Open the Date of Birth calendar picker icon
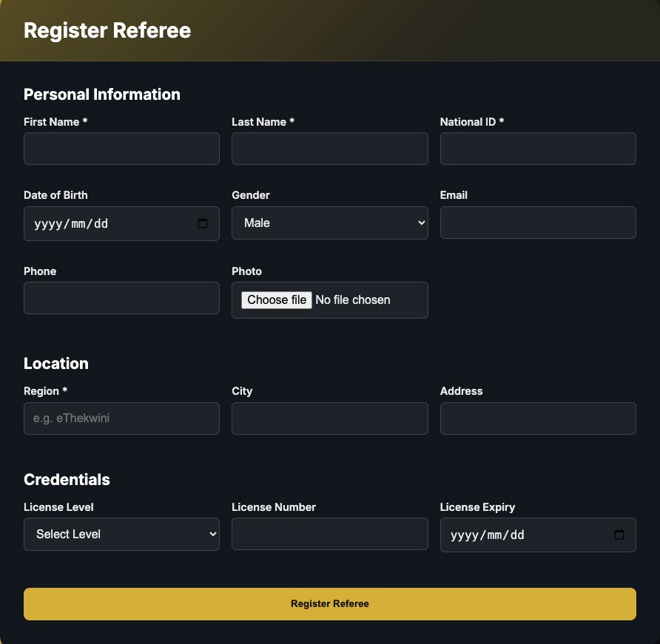Image resolution: width=660 pixels, height=644 pixels. coord(203,223)
